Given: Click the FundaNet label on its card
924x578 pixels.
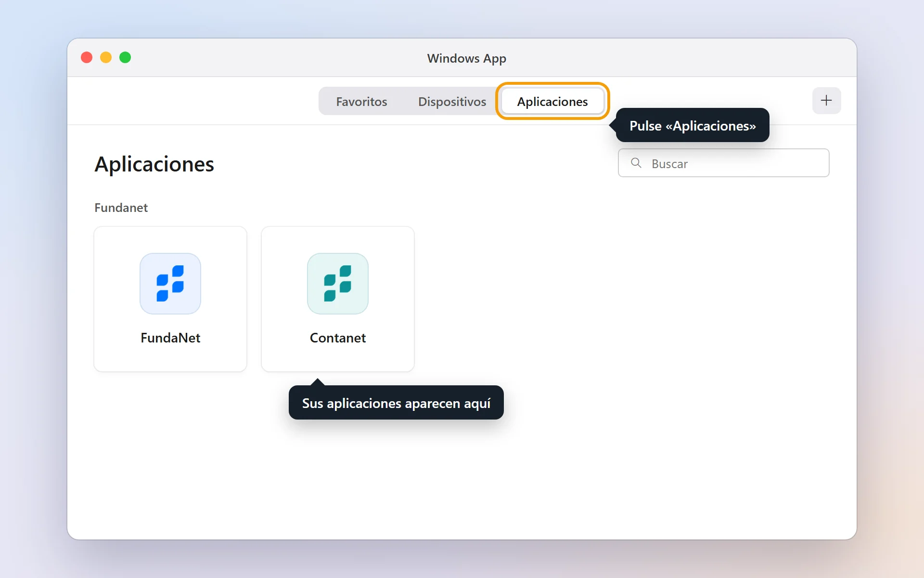Looking at the screenshot, I should tap(170, 338).
